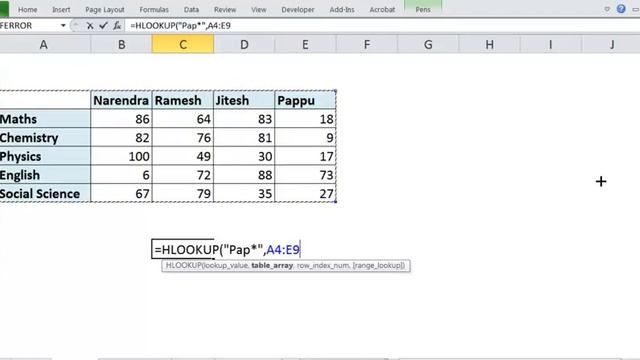Select column I header
The width and height of the screenshot is (640, 360).
tap(551, 44)
